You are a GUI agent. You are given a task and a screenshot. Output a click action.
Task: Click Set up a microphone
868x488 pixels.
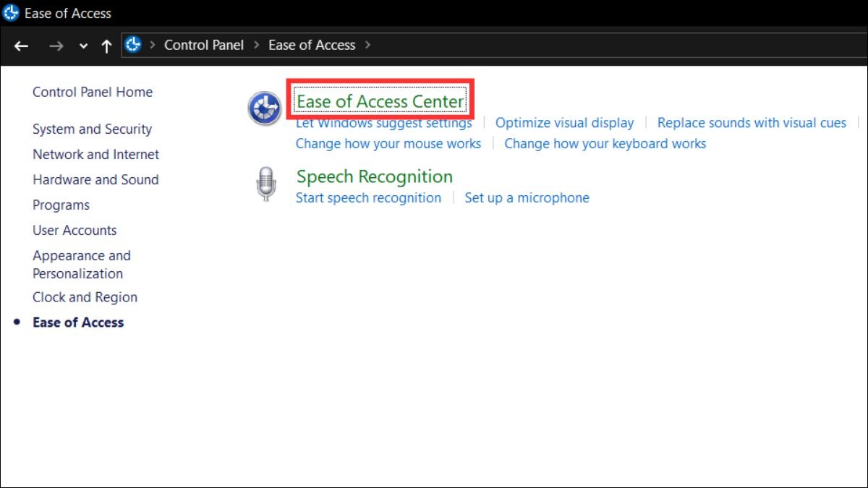[527, 198]
